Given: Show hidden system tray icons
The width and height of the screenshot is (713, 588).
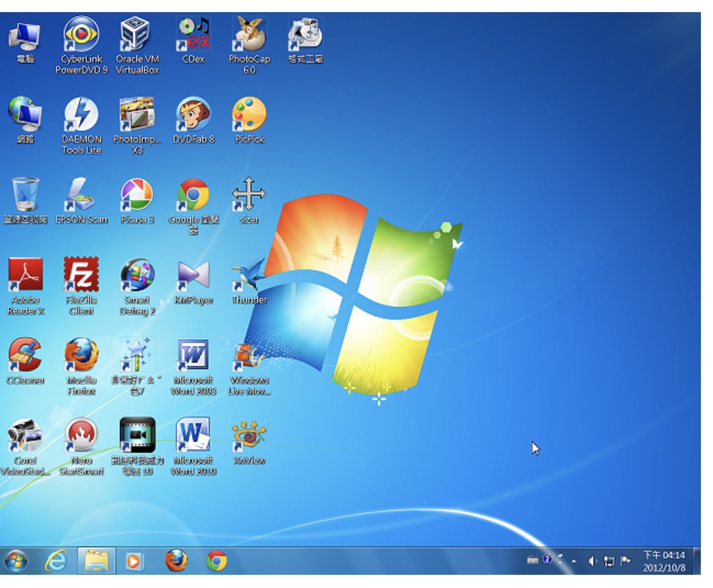Looking at the screenshot, I should point(573,561).
